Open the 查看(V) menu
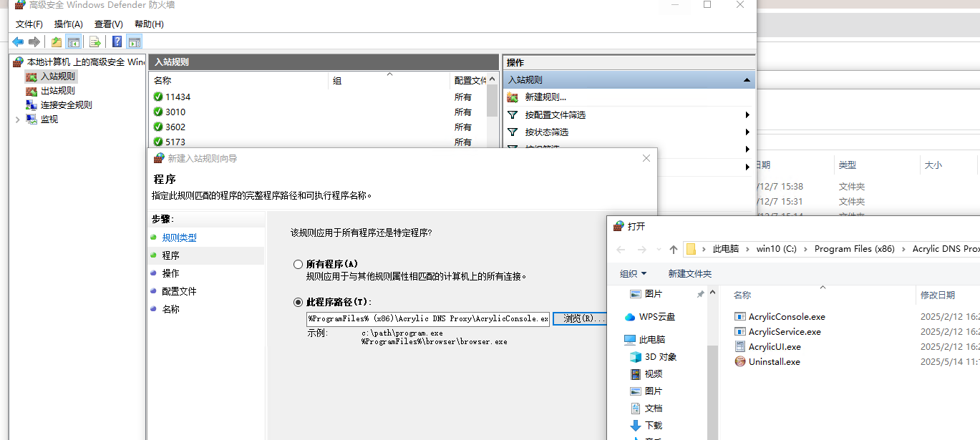Image resolution: width=980 pixels, height=440 pixels. click(109, 24)
